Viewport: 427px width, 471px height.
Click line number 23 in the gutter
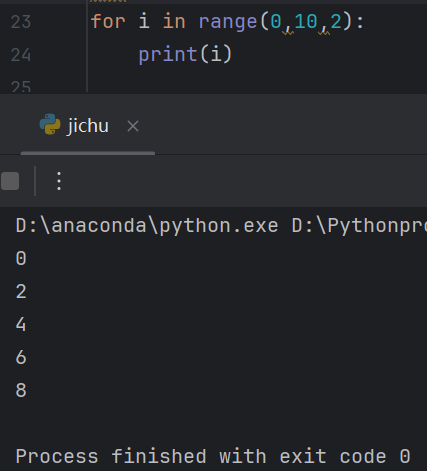pyautogui.click(x=21, y=22)
